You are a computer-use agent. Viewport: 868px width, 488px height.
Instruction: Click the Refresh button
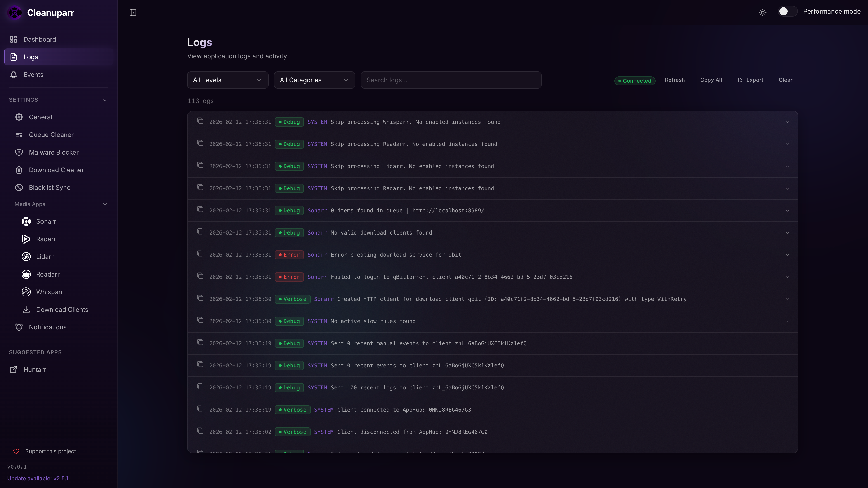675,80
